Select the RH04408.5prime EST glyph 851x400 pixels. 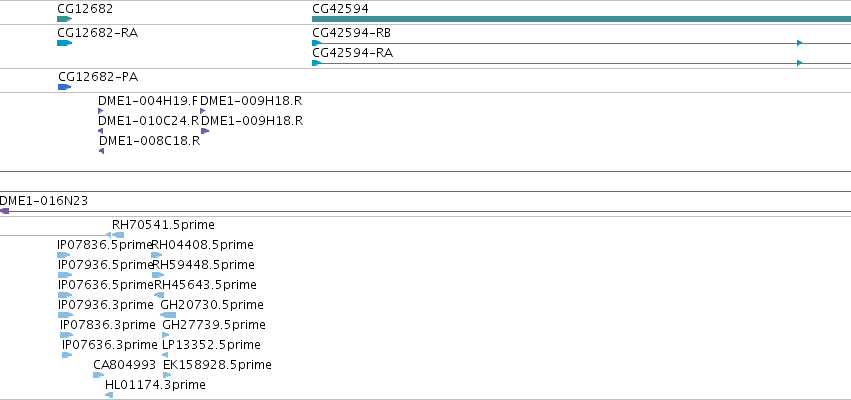tap(157, 255)
